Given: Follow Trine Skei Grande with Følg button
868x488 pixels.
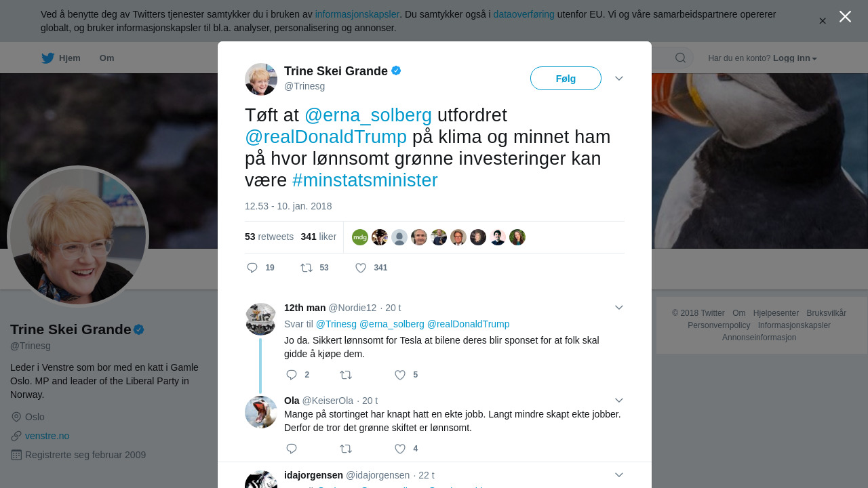Looking at the screenshot, I should [566, 79].
